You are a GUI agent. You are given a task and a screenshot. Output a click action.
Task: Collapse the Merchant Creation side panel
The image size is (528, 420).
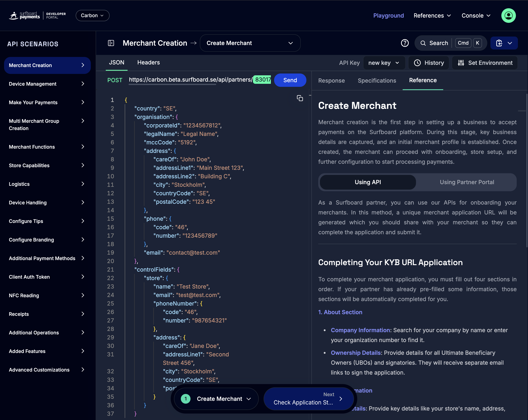click(111, 43)
